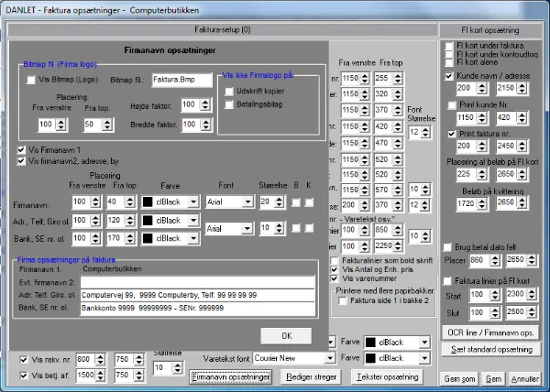Enable Faktura side 1 i bakke 2

point(343,300)
